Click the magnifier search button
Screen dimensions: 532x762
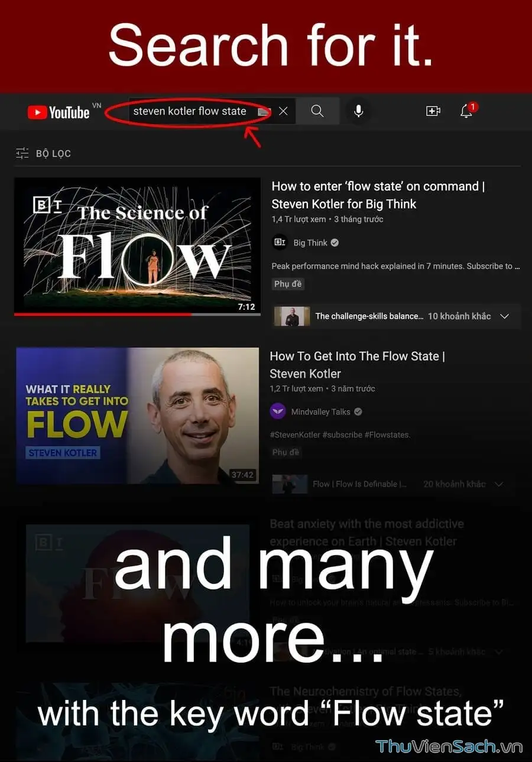click(317, 111)
